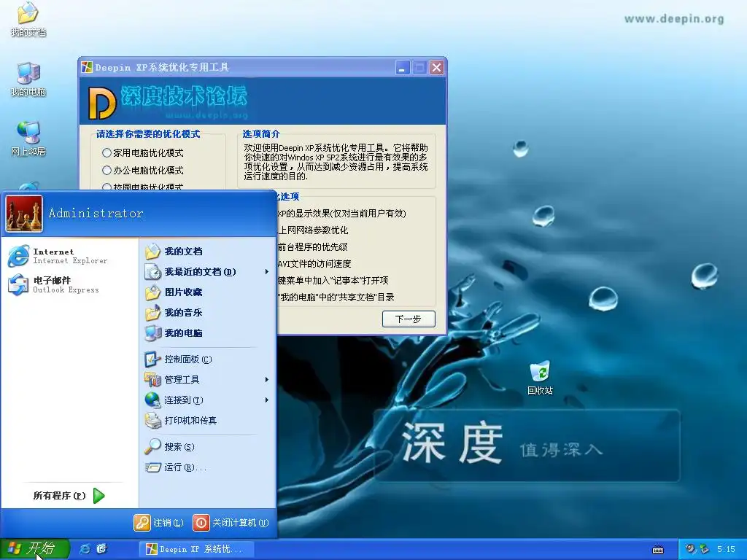Click second quick launch icon in taskbar

(x=101, y=549)
